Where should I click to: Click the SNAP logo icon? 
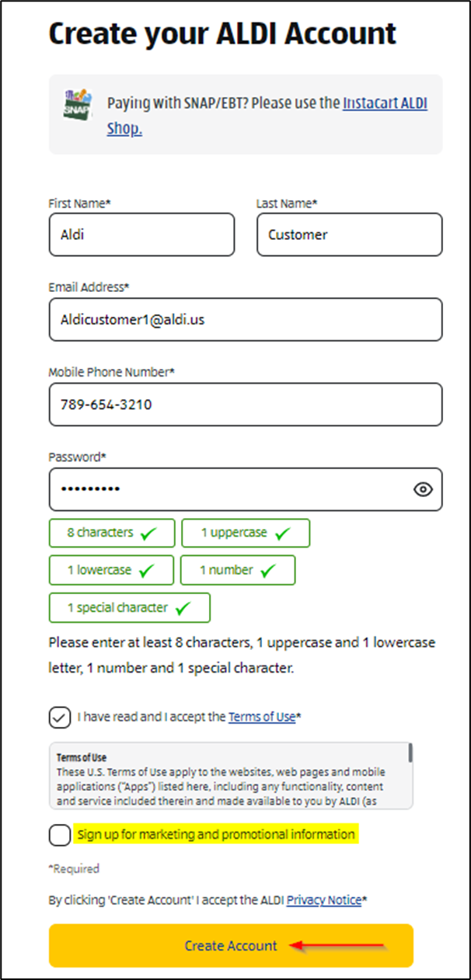78,105
